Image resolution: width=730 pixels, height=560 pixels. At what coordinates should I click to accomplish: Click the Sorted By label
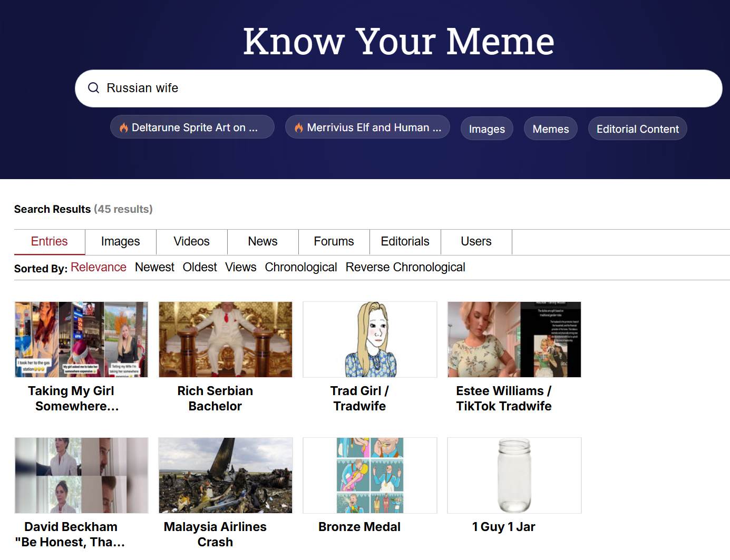coord(41,269)
